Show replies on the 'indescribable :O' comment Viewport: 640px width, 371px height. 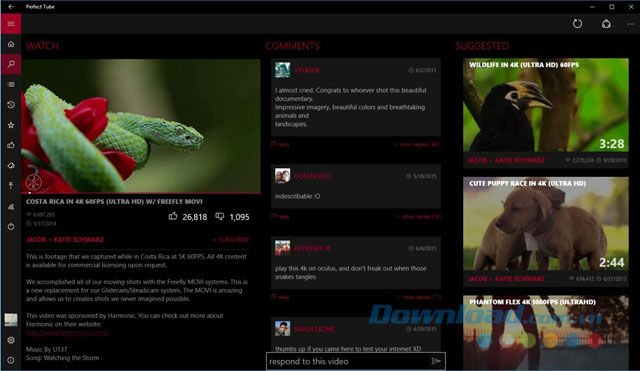(x=418, y=216)
